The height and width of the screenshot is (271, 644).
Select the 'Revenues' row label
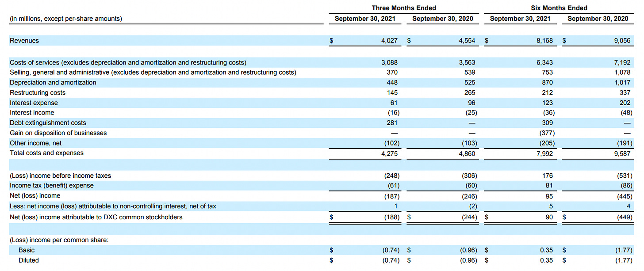[24, 41]
